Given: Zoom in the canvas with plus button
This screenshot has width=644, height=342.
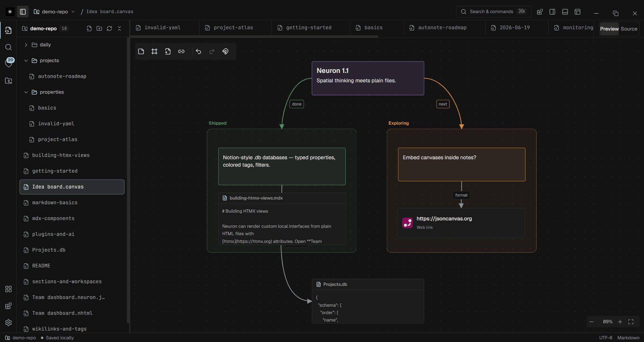Looking at the screenshot, I should [620, 322].
